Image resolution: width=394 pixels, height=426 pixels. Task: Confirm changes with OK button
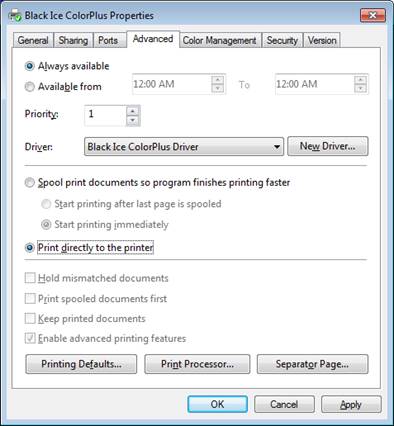point(217,404)
